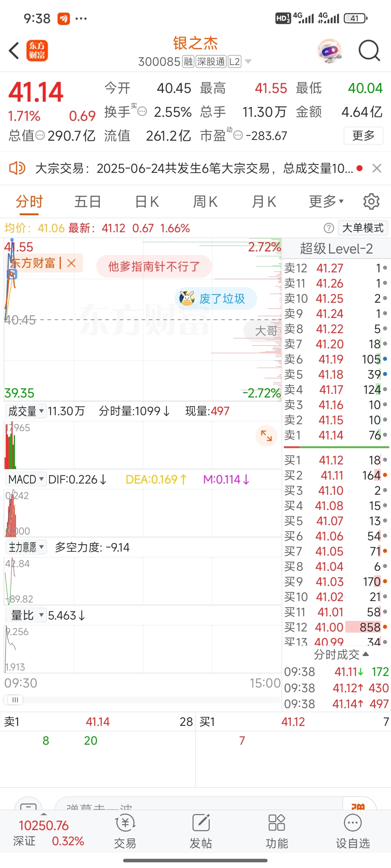Tap the 深证 10250.76 index ticker
Viewport: 391px width, 868px height.
(49, 833)
